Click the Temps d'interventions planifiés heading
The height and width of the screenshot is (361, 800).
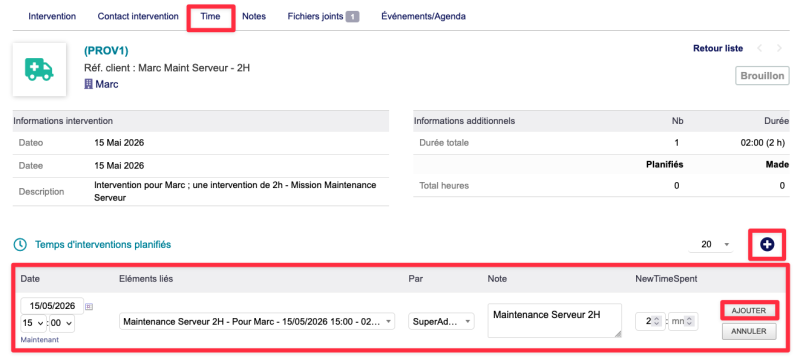pos(103,245)
